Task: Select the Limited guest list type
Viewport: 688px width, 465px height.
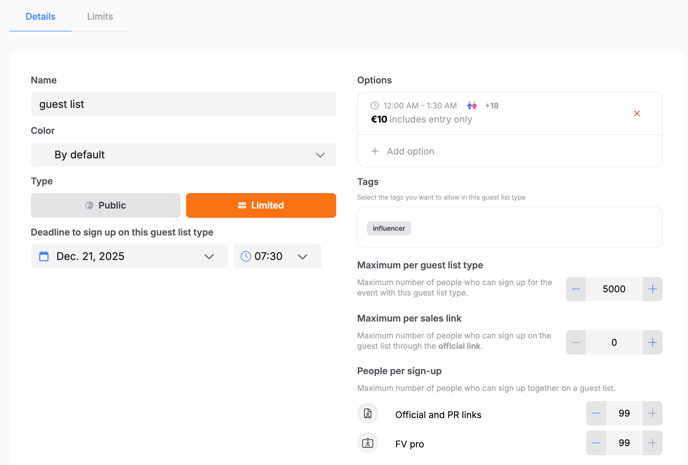Action: click(x=261, y=205)
